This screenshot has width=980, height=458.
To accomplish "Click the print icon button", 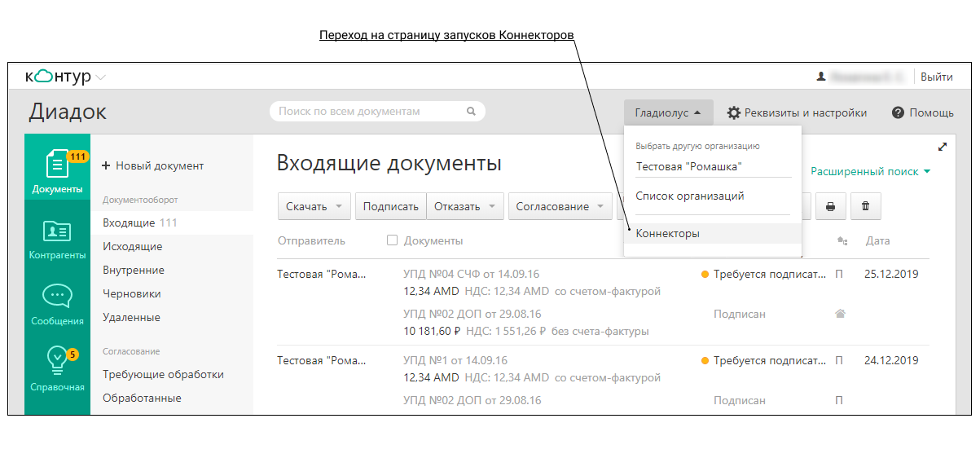I will 830,207.
